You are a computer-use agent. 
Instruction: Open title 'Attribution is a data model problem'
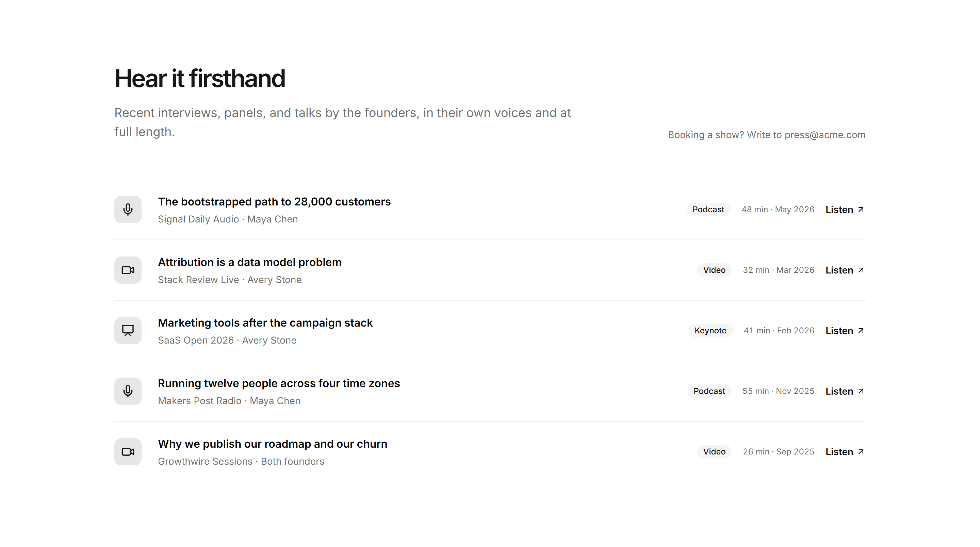tap(249, 262)
